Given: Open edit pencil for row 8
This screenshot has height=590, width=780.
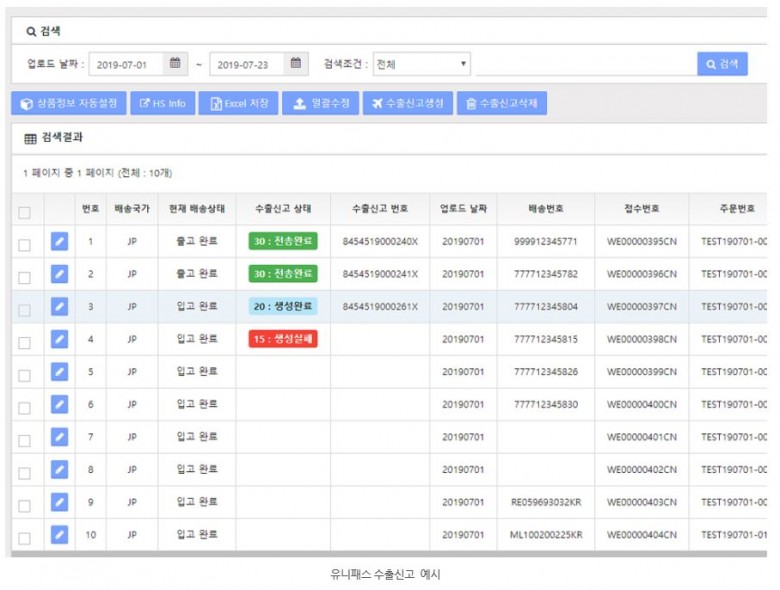Looking at the screenshot, I should pos(59,470).
